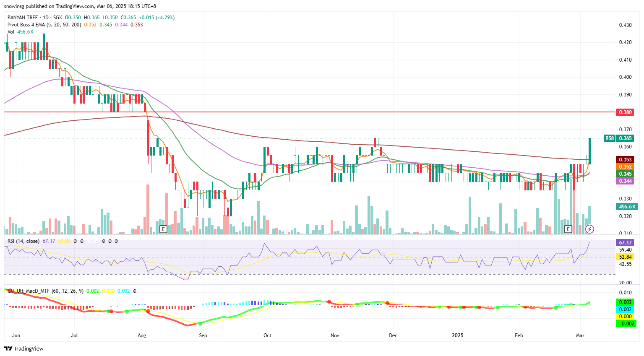Image resolution: width=644 pixels, height=356 pixels.
Task: Click the Dec label on time axis
Action: (393, 335)
